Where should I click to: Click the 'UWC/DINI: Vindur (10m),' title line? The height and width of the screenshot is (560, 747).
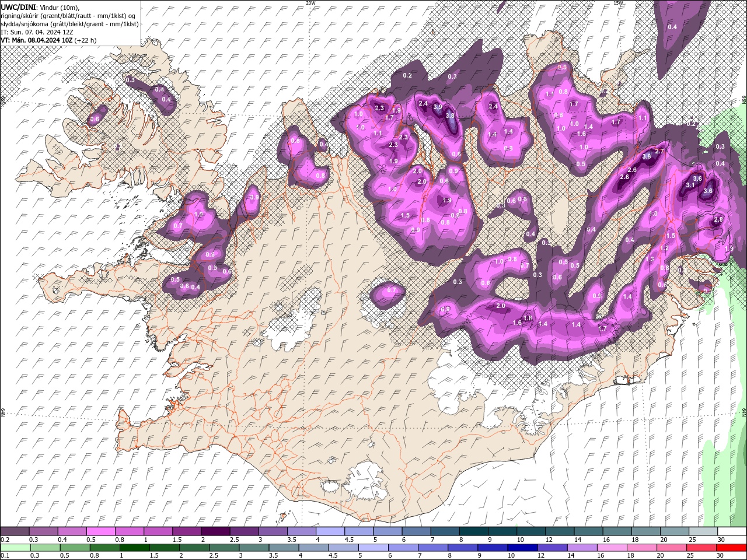[40, 7]
